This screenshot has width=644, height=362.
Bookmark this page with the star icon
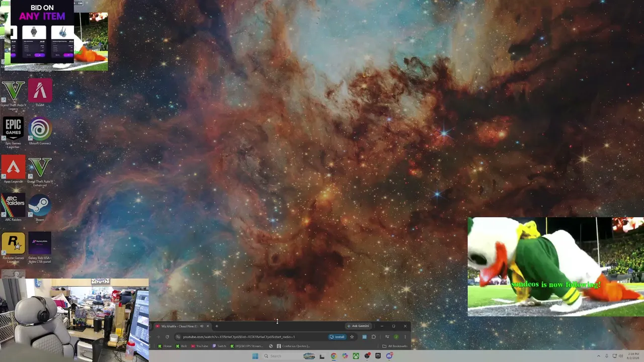click(352, 337)
